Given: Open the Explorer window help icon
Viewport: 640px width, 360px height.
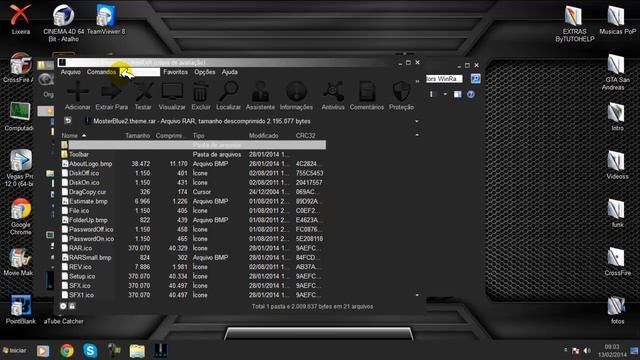Looking at the screenshot, I should (471, 94).
